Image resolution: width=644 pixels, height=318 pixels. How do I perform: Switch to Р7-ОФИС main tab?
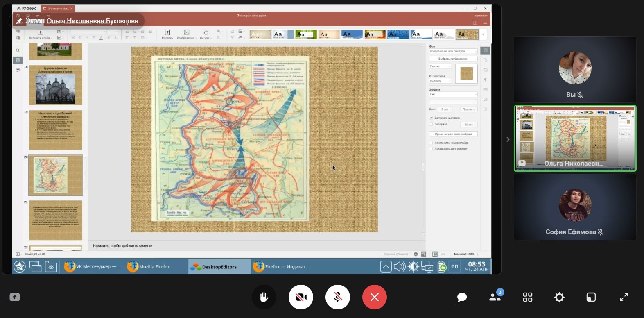[27, 8]
